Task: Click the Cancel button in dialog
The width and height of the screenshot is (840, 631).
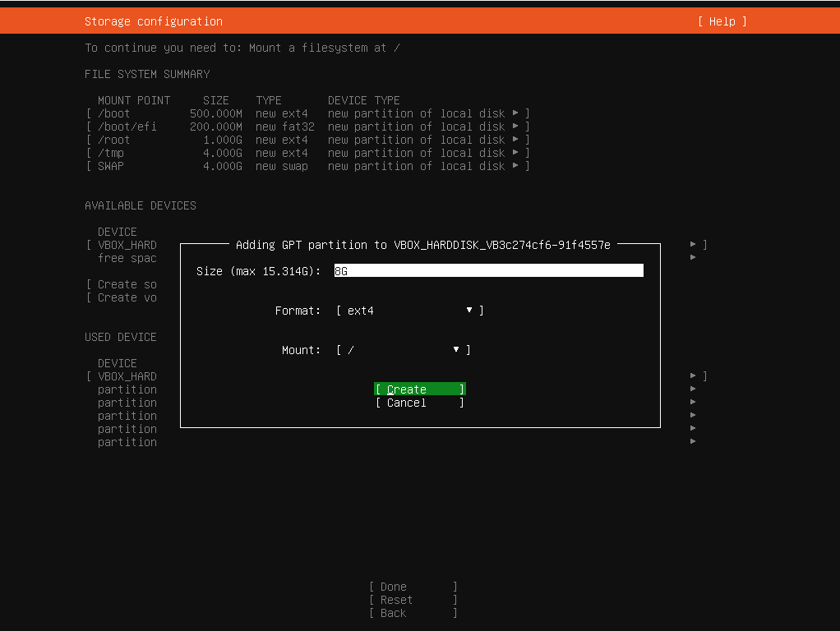Action: click(420, 403)
